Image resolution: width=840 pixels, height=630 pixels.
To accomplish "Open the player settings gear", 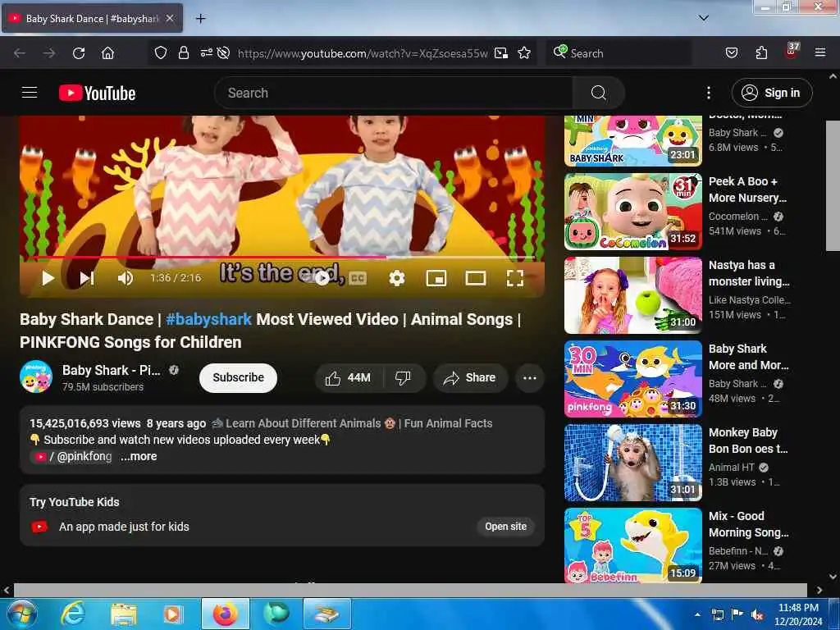I will point(397,278).
